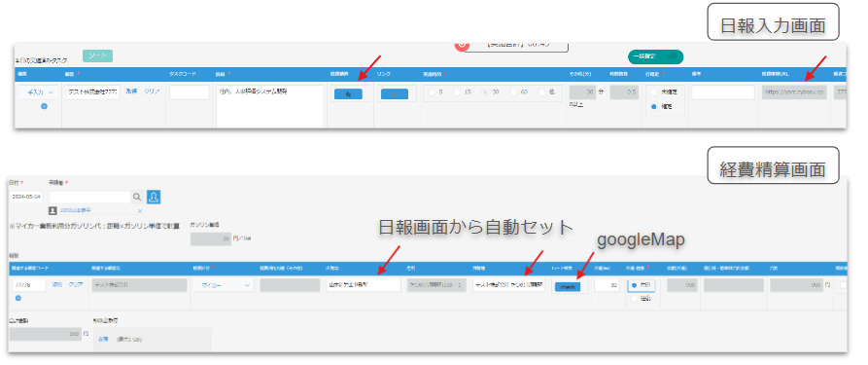Click the blue 経費精算 column button
The width and height of the screenshot is (868, 365).
click(348, 94)
